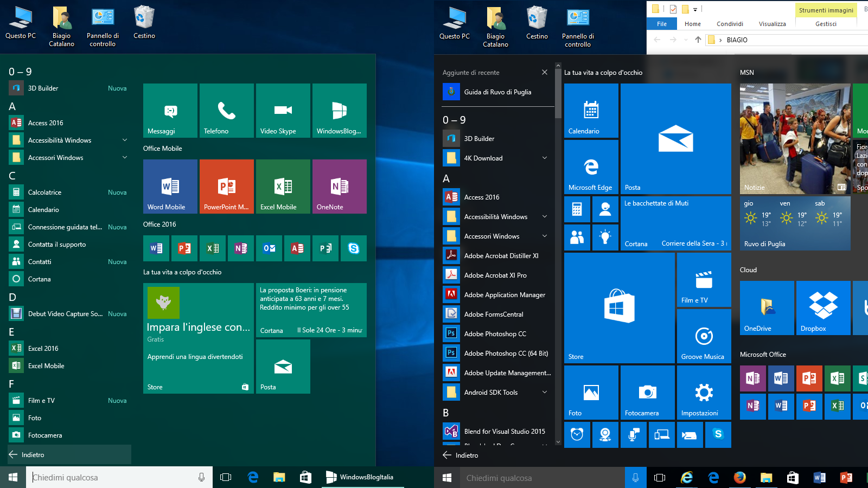Expand Accessibilità Windows in the teal app list
Screen dimensions: 868x488
click(x=125, y=140)
